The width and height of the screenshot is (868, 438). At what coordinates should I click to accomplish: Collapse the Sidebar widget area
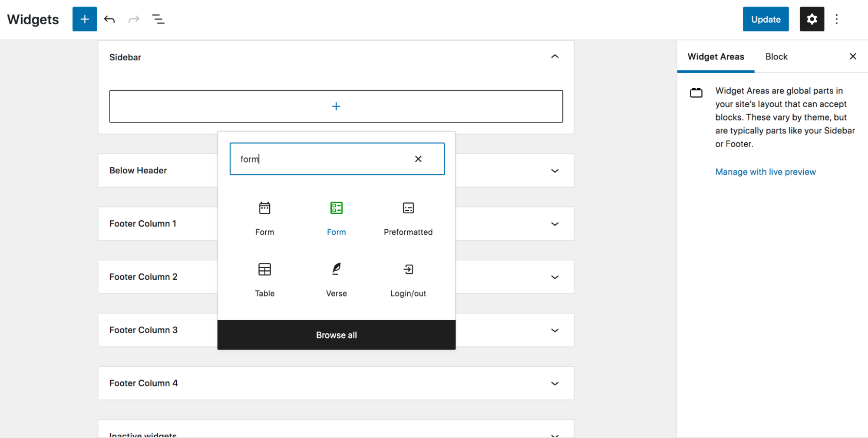pos(554,57)
